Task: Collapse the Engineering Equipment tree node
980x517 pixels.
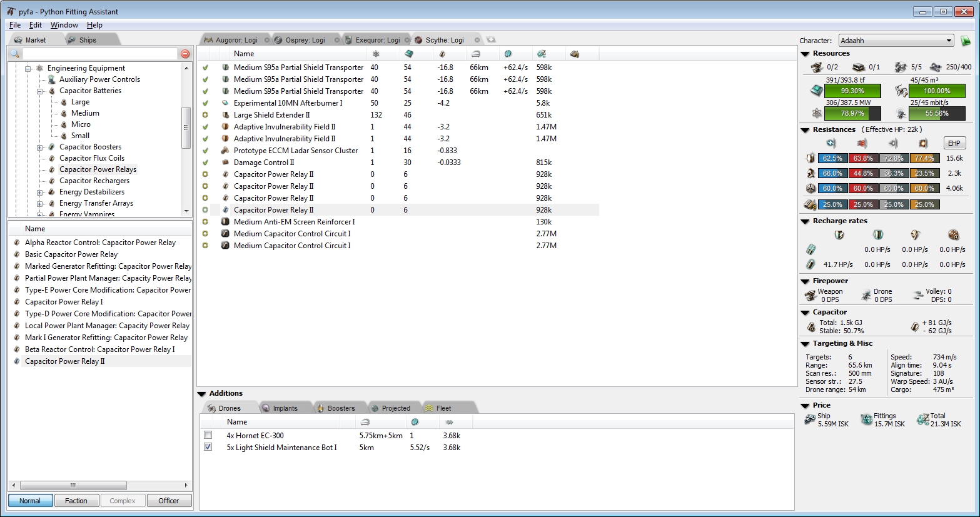Action: 28,68
